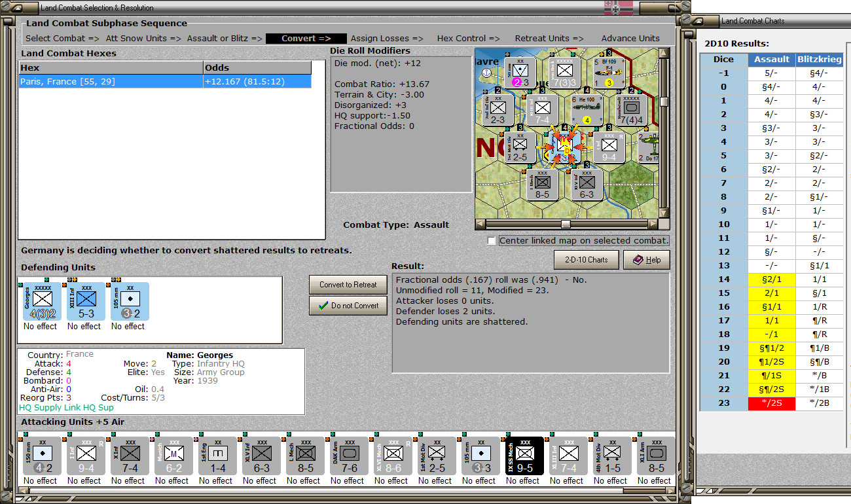Click the German flag icon in title bar
851x504 pixels.
pyautogui.click(x=618, y=8)
